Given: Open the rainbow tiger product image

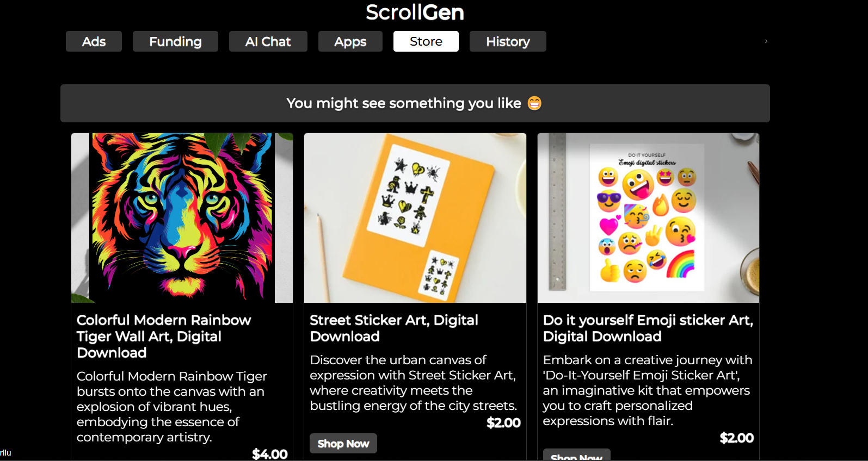Looking at the screenshot, I should tap(182, 217).
